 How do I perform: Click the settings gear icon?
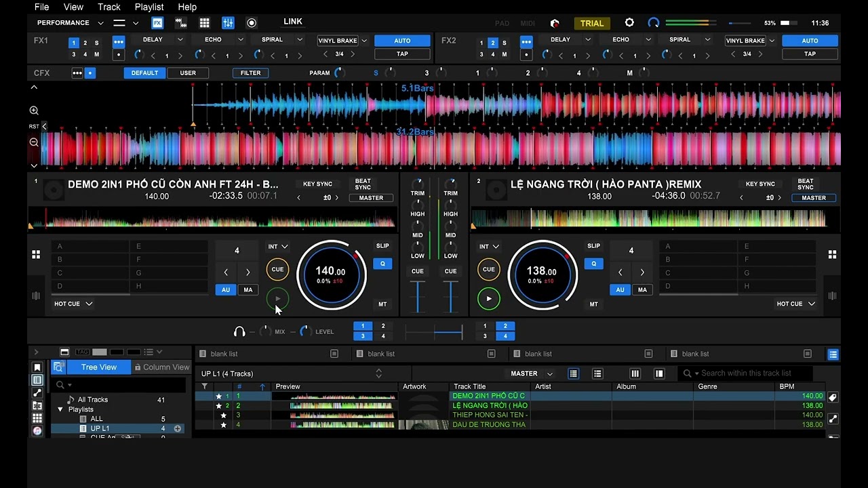(629, 23)
